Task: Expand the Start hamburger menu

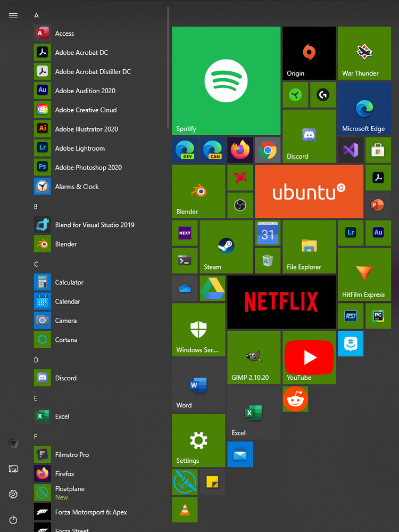Action: click(x=13, y=15)
